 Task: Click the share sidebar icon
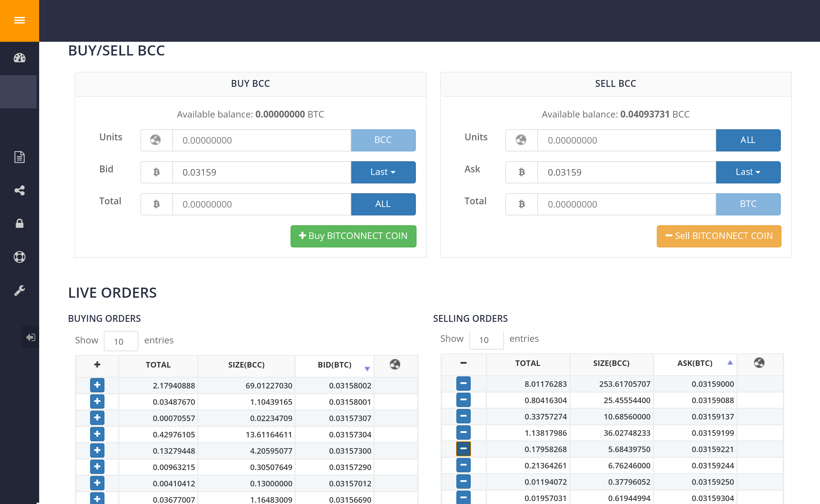(x=19, y=190)
